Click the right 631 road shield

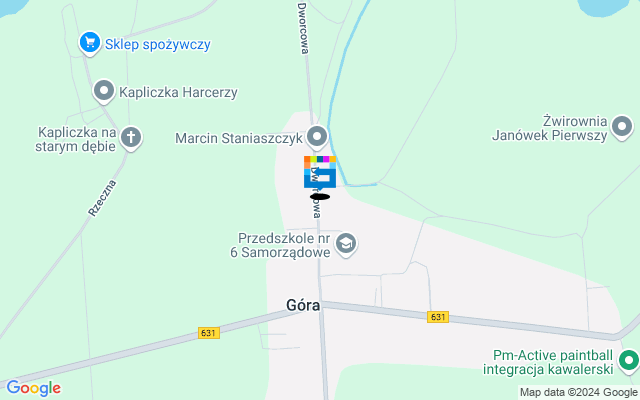pos(438,317)
